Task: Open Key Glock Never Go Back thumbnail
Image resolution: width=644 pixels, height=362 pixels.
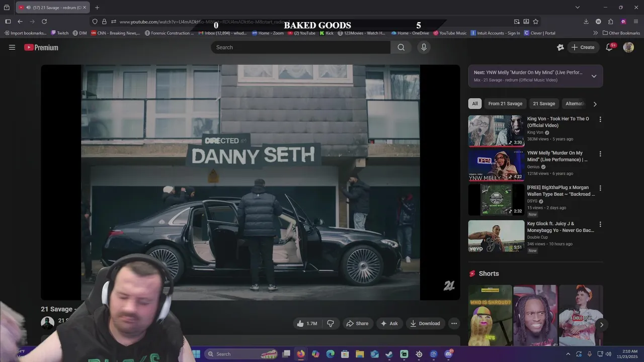Action: [x=496, y=236]
